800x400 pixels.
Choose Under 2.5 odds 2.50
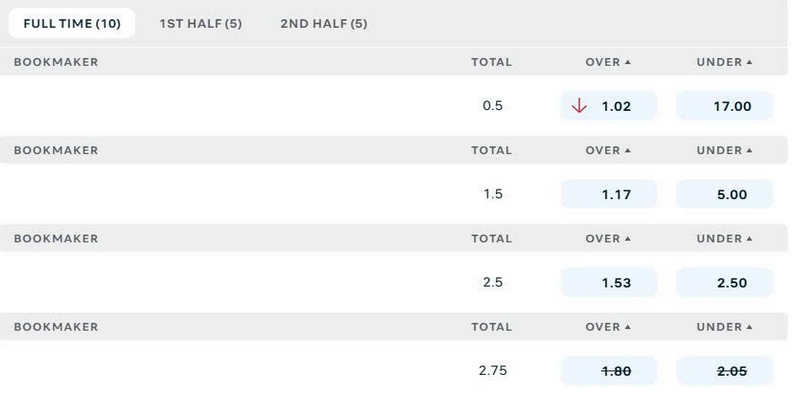click(x=725, y=283)
